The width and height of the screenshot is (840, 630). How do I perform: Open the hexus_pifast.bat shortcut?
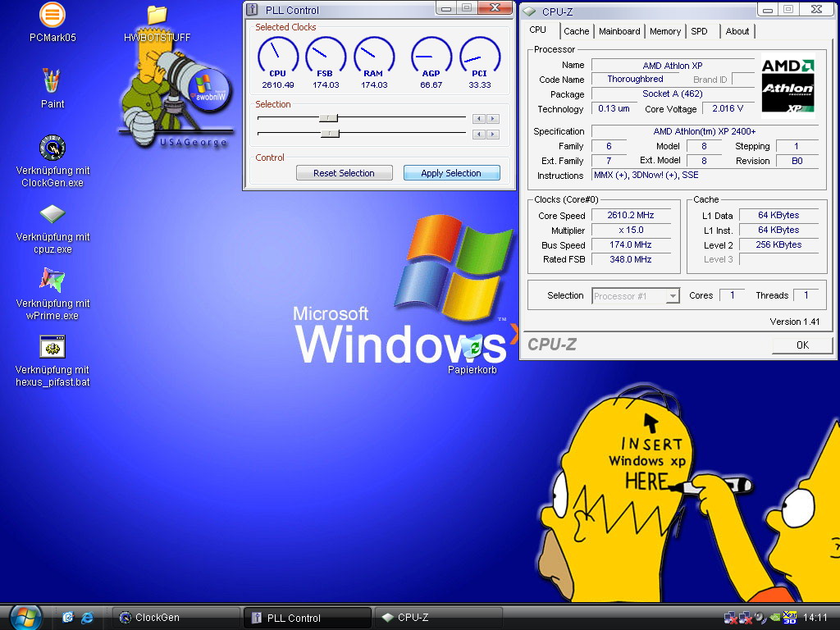click(x=52, y=361)
